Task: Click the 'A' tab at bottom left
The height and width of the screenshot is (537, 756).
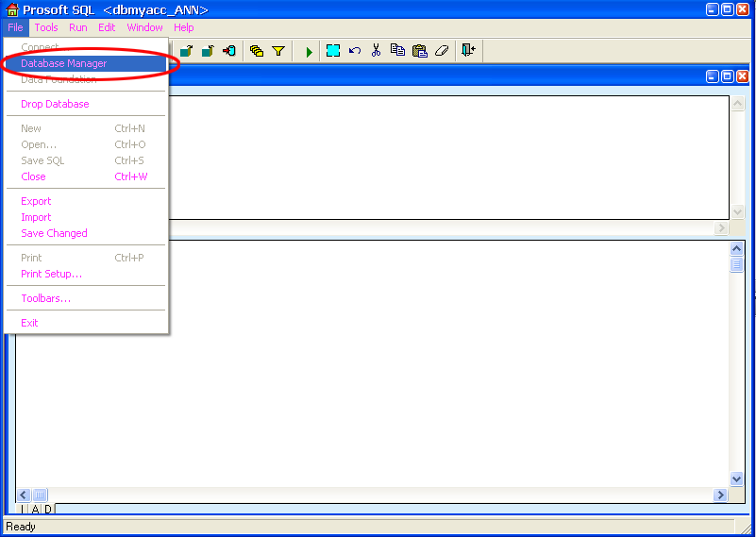Action: [x=36, y=510]
